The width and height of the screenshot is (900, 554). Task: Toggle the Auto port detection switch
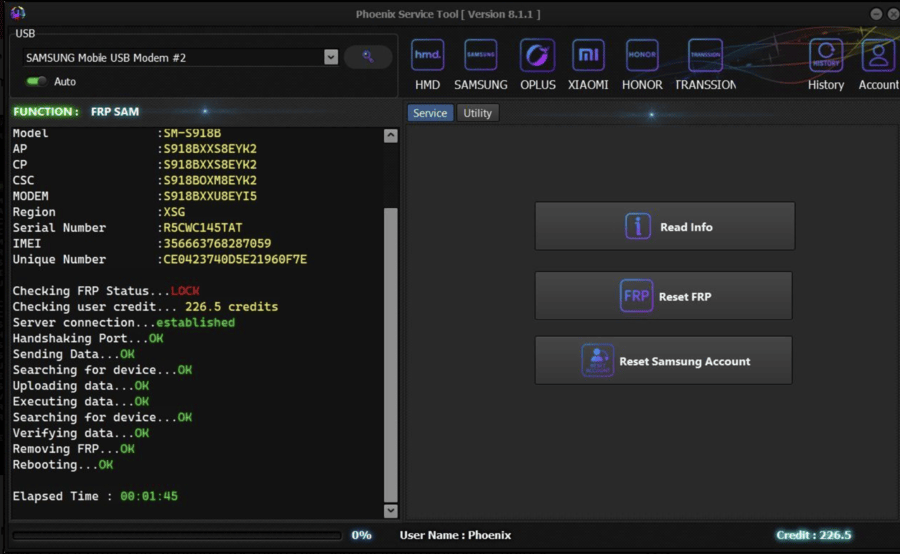pyautogui.click(x=36, y=82)
